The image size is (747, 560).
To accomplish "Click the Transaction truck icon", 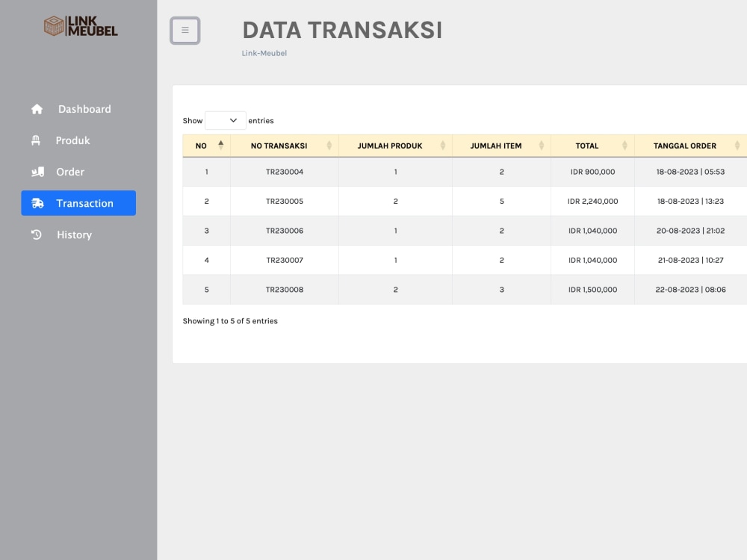I will tap(37, 203).
